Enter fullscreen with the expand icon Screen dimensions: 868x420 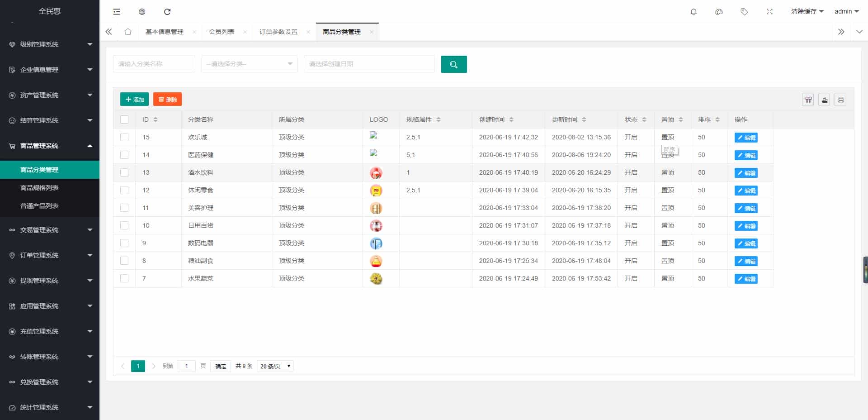pyautogui.click(x=769, y=12)
